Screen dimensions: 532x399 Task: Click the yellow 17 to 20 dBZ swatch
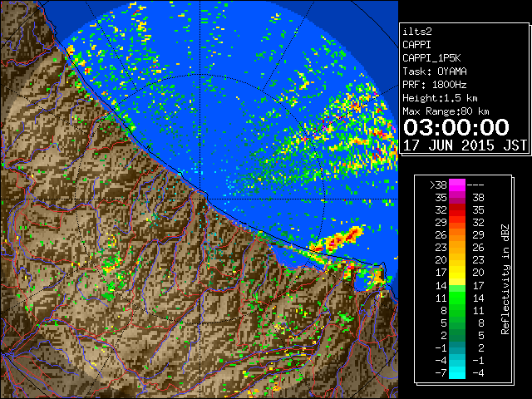pyautogui.click(x=457, y=273)
